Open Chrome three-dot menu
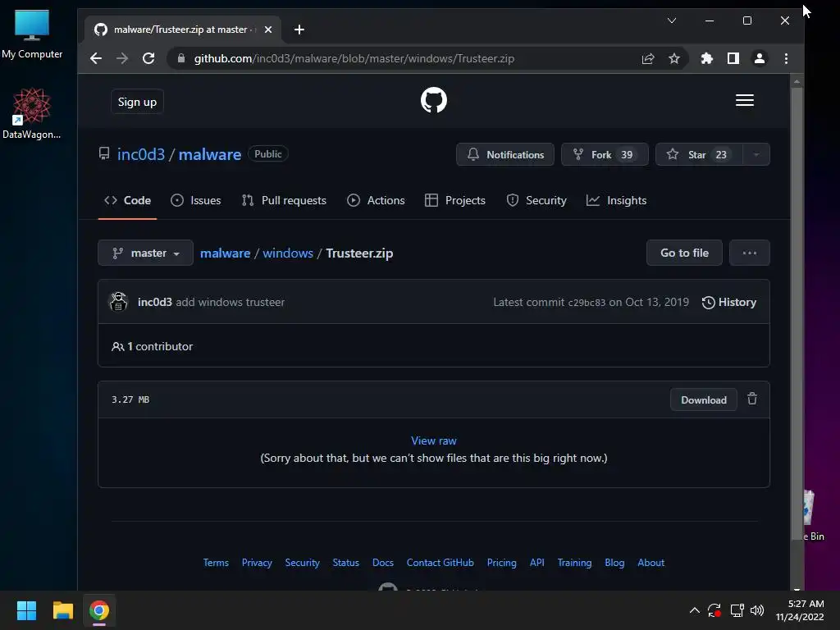The height and width of the screenshot is (630, 840). coord(786,58)
